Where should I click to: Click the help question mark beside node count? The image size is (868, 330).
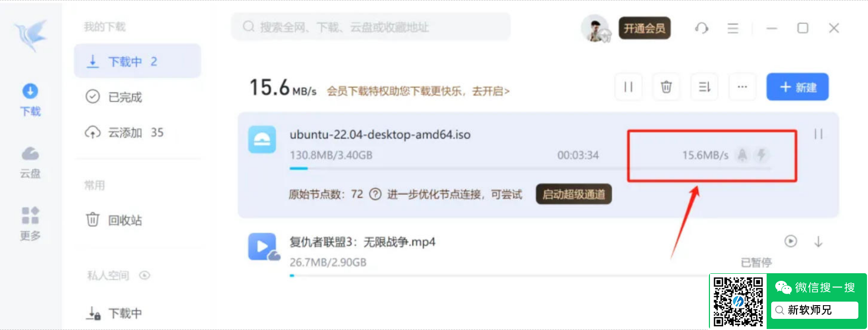tap(375, 194)
